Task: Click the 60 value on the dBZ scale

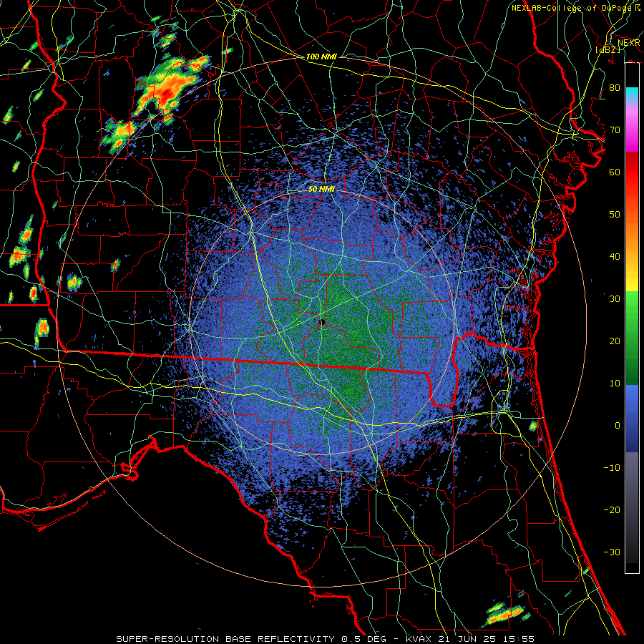Action: pos(615,172)
